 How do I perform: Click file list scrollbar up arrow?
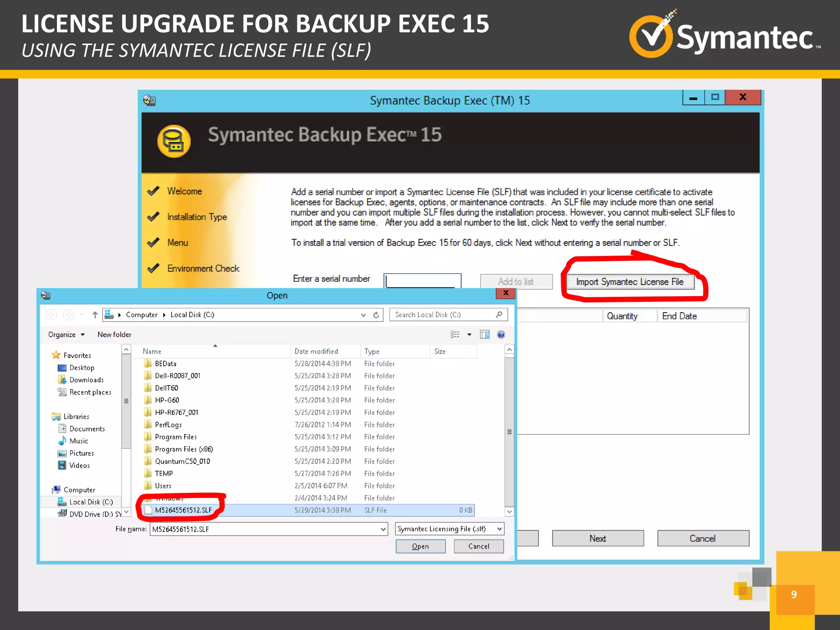tap(509, 349)
